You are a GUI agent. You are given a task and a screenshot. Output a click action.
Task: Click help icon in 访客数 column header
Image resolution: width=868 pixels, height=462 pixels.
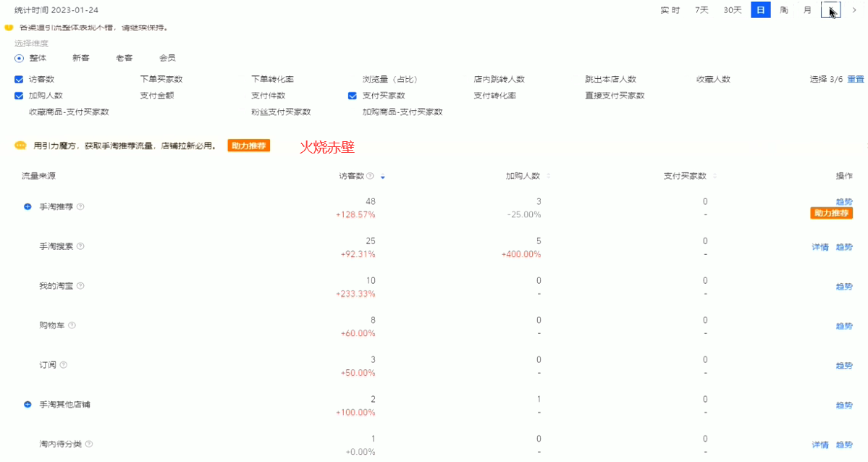click(371, 176)
